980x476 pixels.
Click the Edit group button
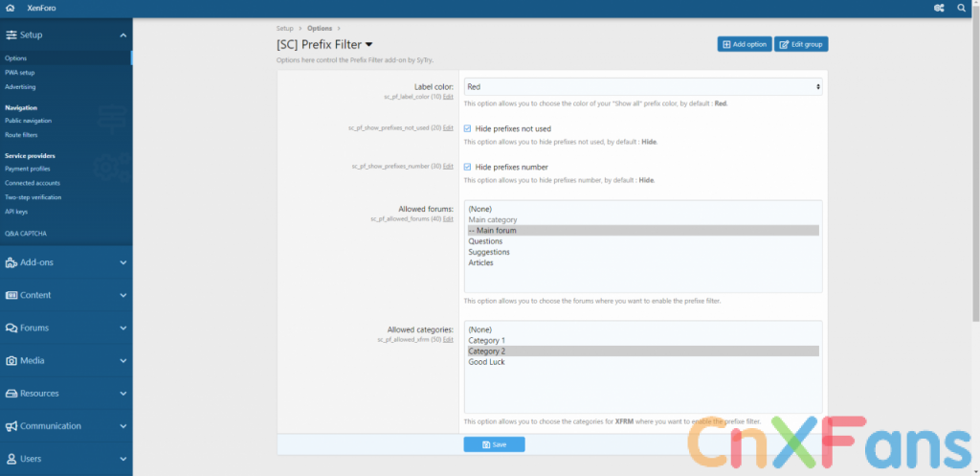801,44
